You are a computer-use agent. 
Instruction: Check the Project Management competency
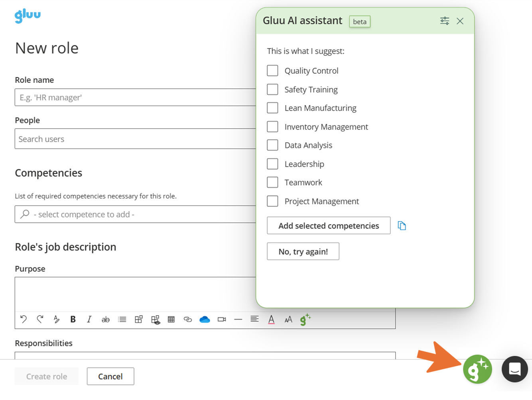(272, 201)
